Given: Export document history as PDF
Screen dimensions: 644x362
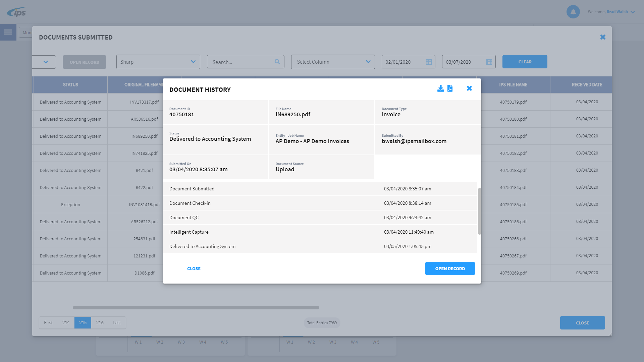Looking at the screenshot, I should (x=450, y=88).
